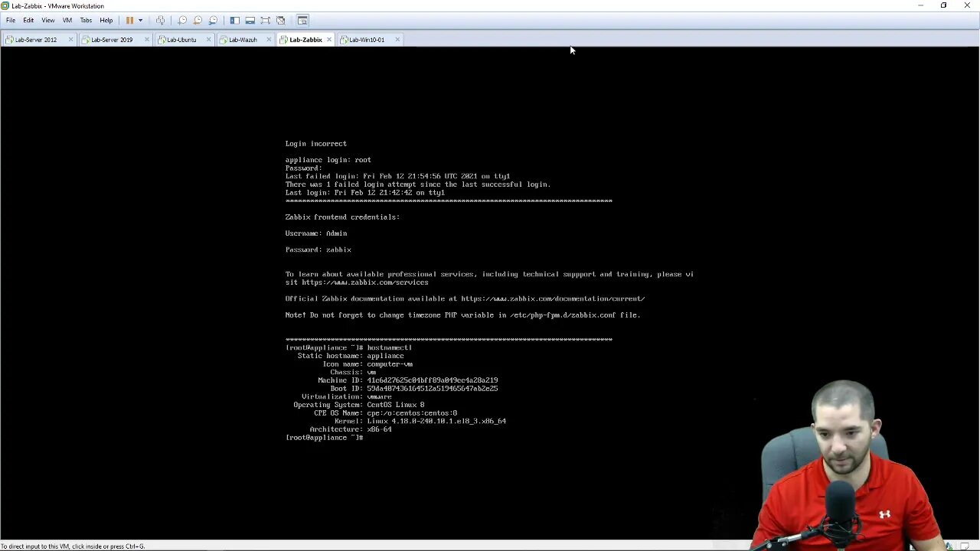This screenshot has height=551, width=980.
Task: Revert VM to previous snapshot icon
Action: tap(198, 21)
